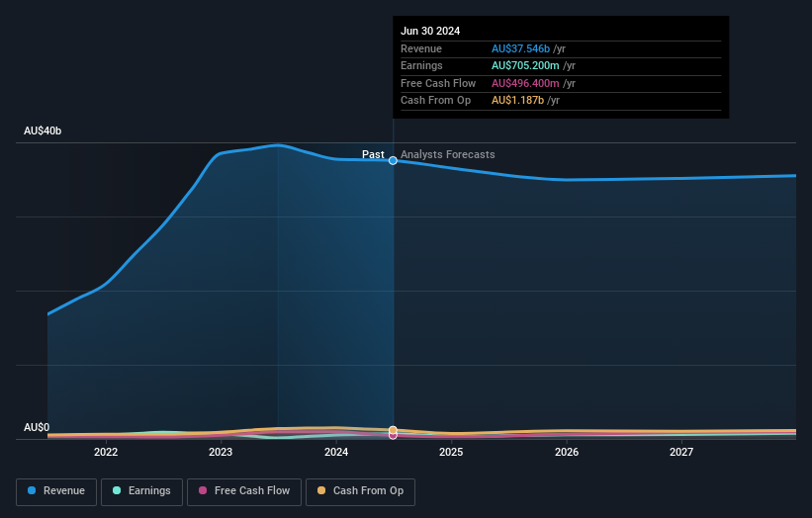
Task: Click the 2027 x-axis label
Action: click(x=681, y=453)
